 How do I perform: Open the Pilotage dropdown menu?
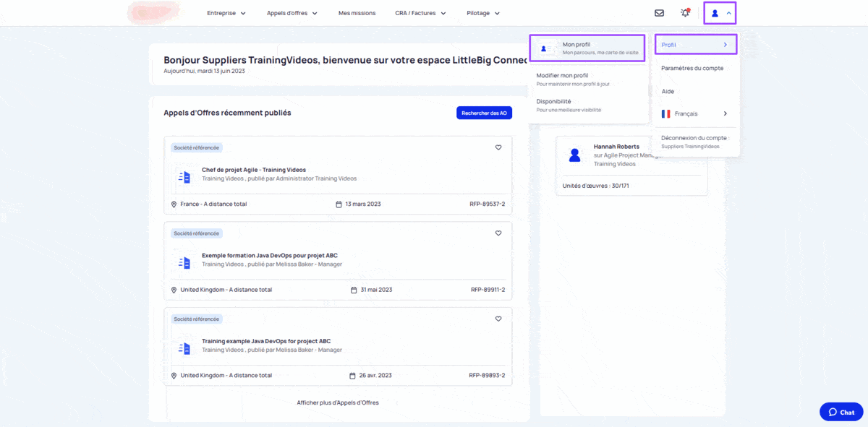(x=483, y=13)
